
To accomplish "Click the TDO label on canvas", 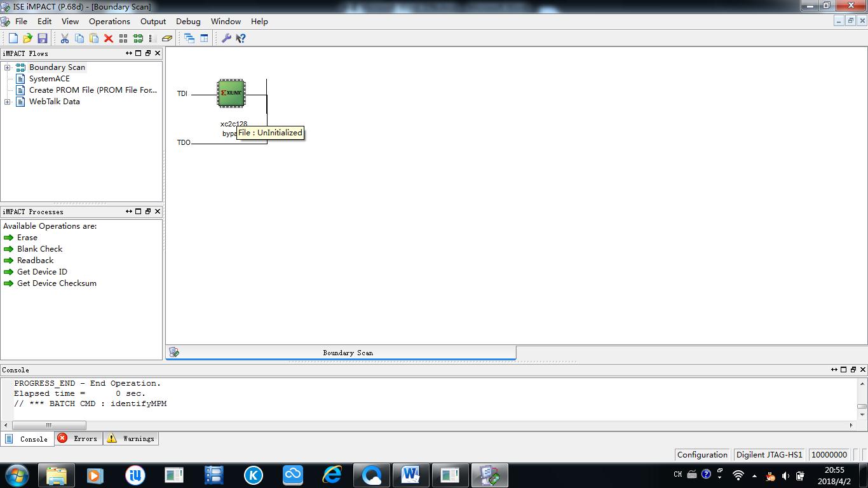I will click(x=184, y=143).
